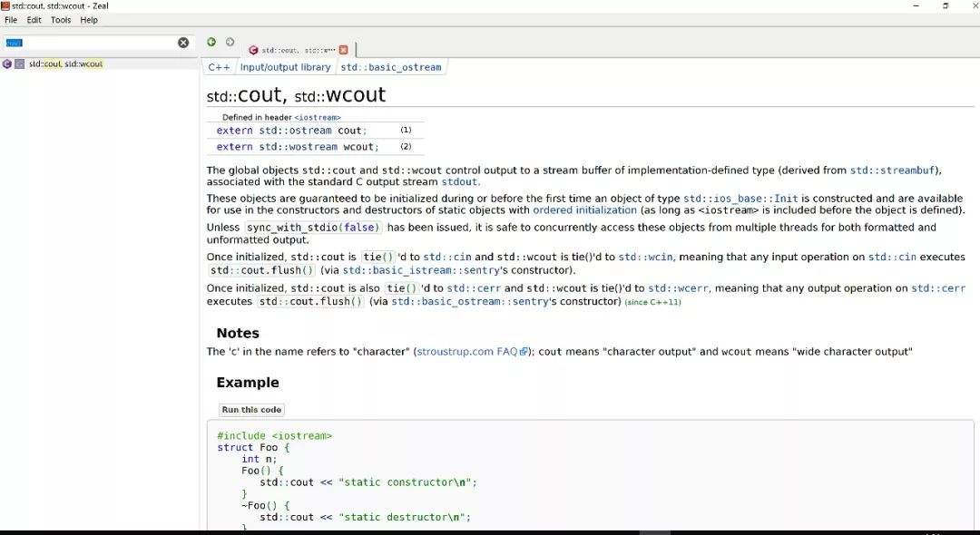The height and width of the screenshot is (535, 980).
Task: Open the Edit menu
Action: tap(34, 20)
